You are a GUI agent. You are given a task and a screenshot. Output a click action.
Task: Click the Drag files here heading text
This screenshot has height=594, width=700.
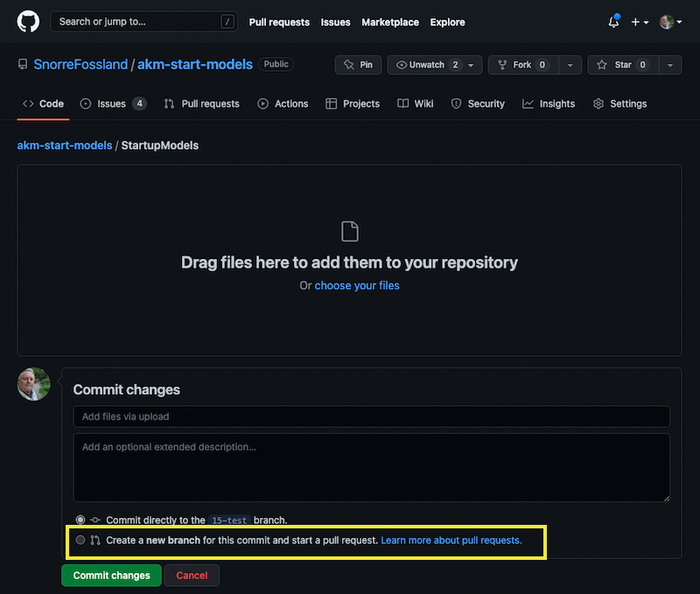click(x=349, y=262)
